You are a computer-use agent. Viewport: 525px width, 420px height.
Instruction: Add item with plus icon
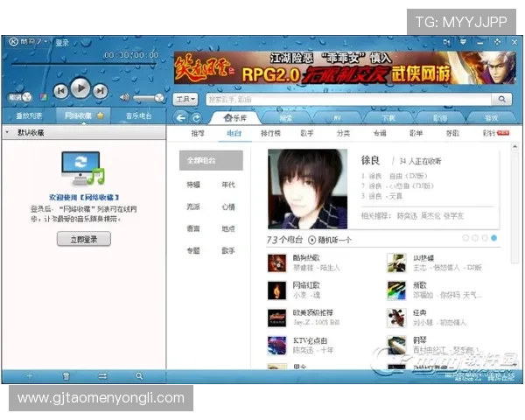[x=30, y=376]
